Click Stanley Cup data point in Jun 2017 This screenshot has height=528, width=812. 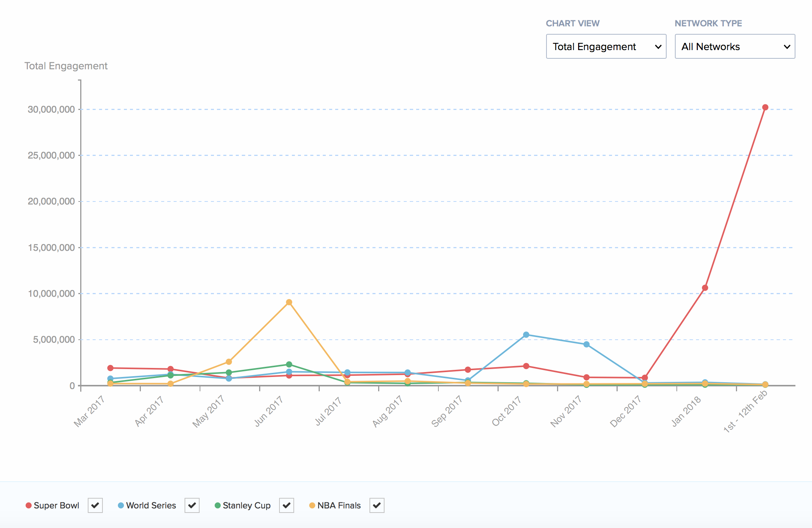click(x=289, y=365)
